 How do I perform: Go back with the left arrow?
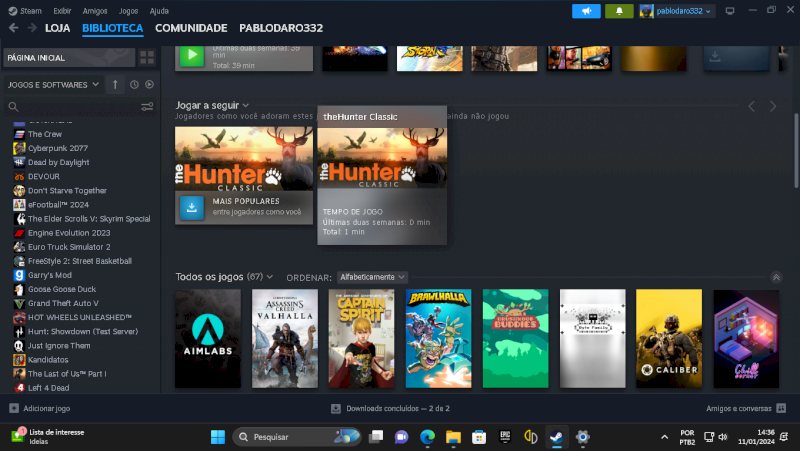(14, 28)
